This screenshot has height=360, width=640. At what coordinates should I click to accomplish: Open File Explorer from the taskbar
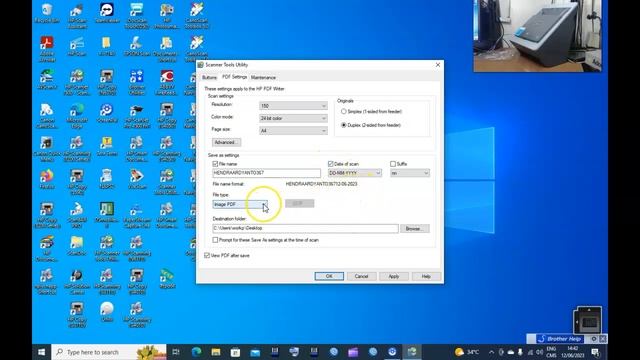[x=216, y=352]
